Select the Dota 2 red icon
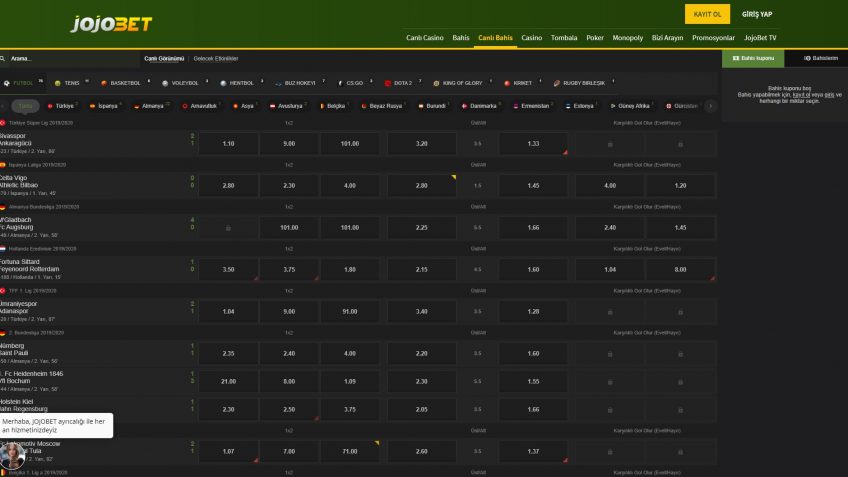Image resolution: width=848 pixels, height=477 pixels. (387, 83)
